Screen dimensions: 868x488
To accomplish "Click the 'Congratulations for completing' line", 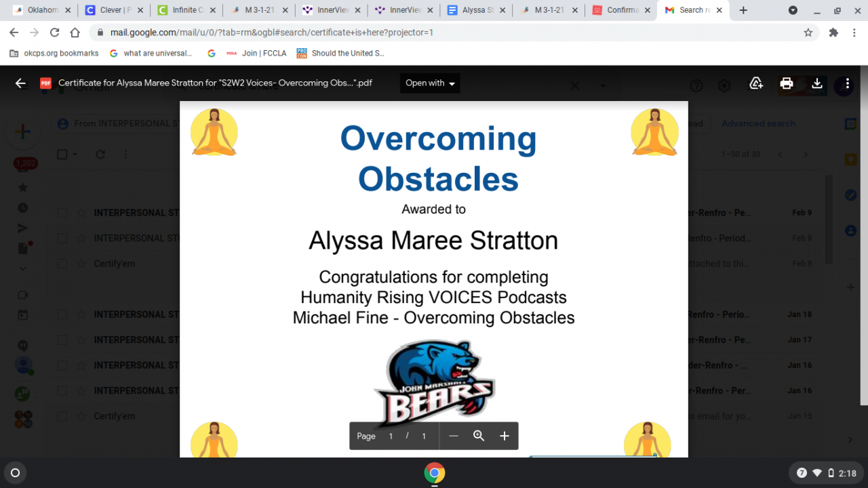I will (x=433, y=277).
